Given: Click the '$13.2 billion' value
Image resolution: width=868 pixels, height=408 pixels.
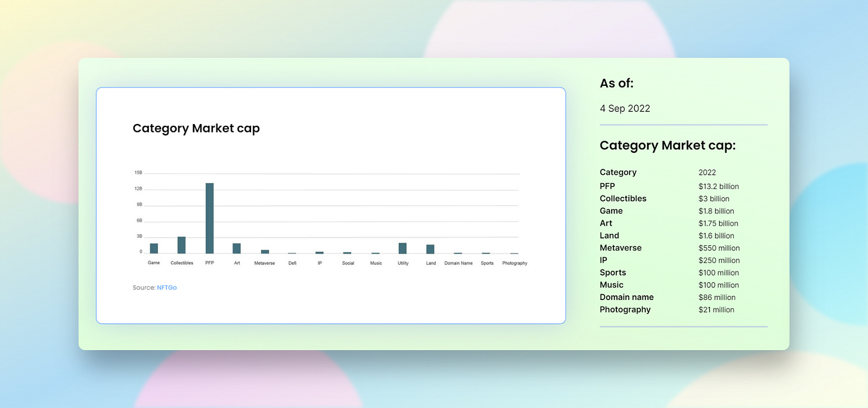Looking at the screenshot, I should click(718, 187).
